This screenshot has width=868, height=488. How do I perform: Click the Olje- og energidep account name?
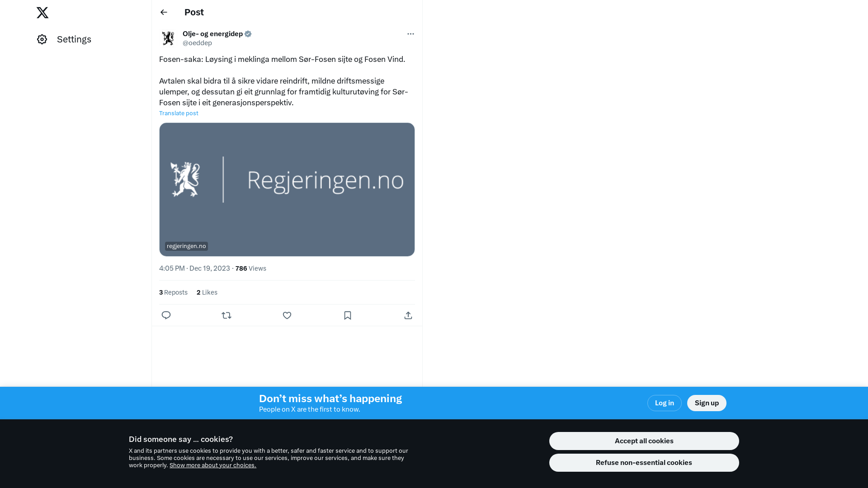pyautogui.click(x=213, y=34)
